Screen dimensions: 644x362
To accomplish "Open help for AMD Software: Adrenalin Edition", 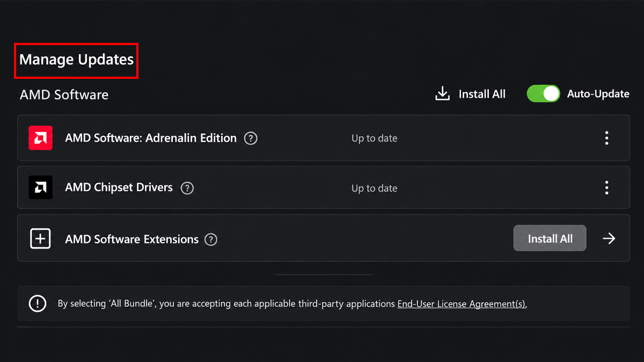I will [251, 138].
